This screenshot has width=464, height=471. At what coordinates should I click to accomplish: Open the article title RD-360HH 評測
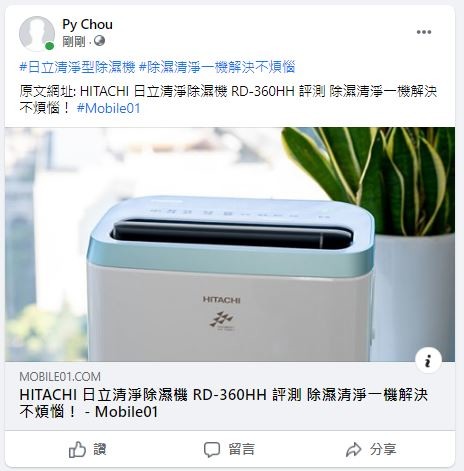pyautogui.click(x=223, y=403)
